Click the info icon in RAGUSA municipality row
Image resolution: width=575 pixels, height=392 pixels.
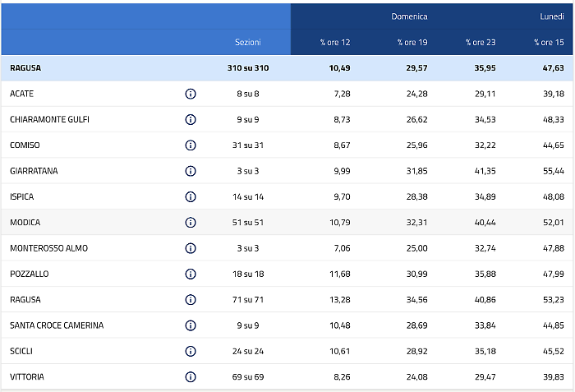coord(191,299)
